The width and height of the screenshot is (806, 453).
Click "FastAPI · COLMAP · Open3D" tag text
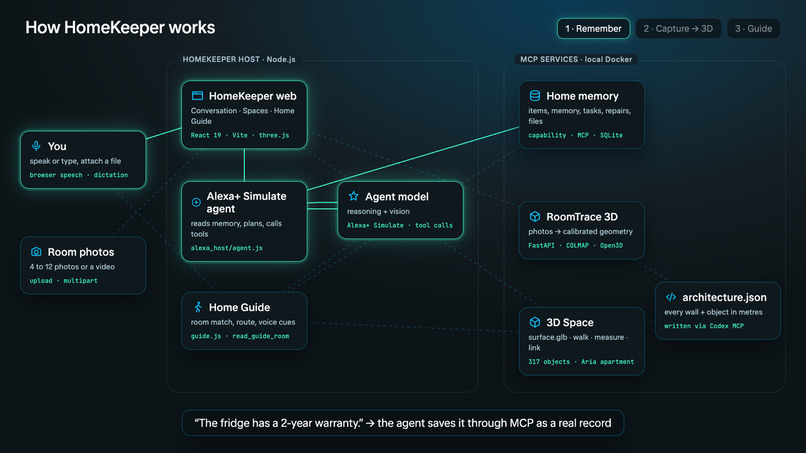[x=575, y=246]
